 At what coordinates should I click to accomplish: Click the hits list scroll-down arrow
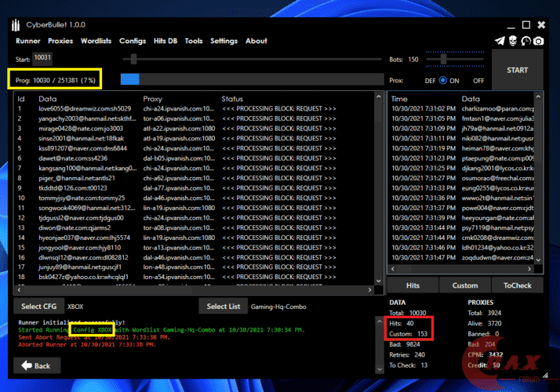tap(538, 260)
